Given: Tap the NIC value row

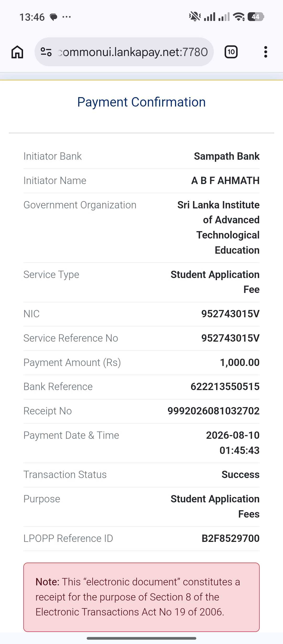Looking at the screenshot, I should click(x=141, y=314).
